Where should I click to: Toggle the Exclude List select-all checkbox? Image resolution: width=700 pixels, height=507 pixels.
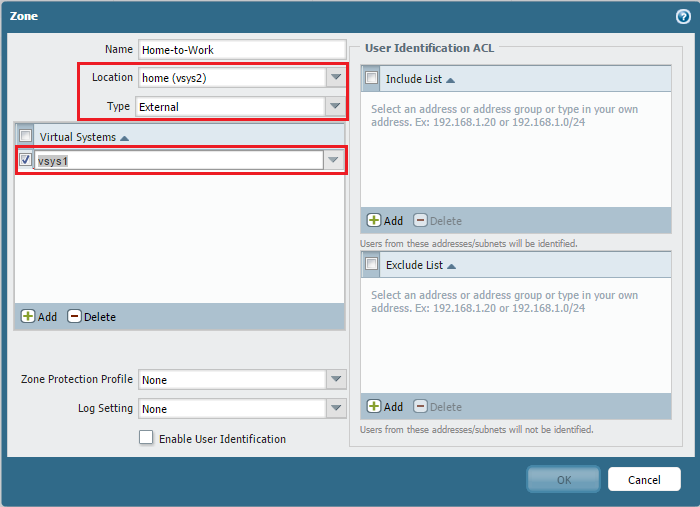pyautogui.click(x=371, y=264)
